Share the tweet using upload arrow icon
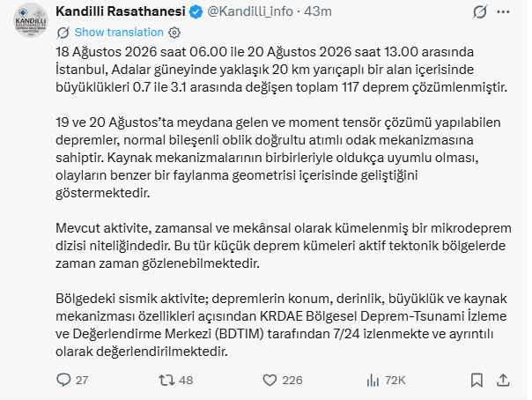Viewport: 532px width, 400px height. coord(503,381)
